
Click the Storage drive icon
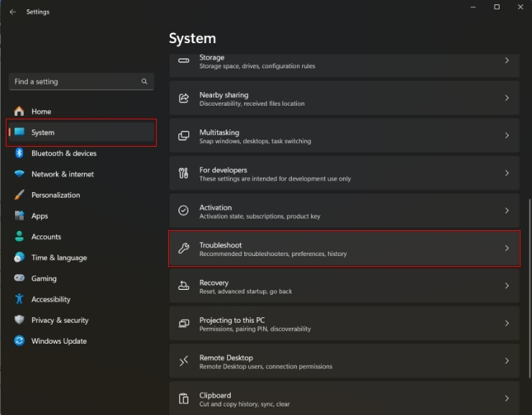[183, 60]
